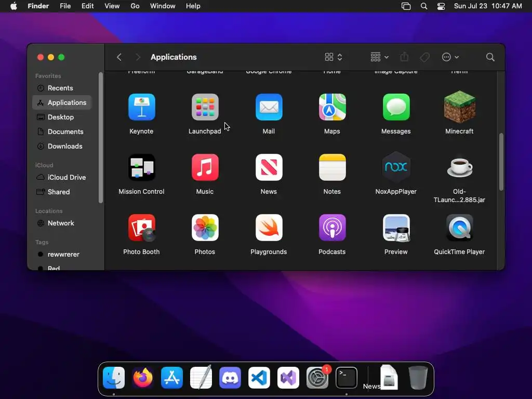Open Finder from the Dock

pos(114,377)
